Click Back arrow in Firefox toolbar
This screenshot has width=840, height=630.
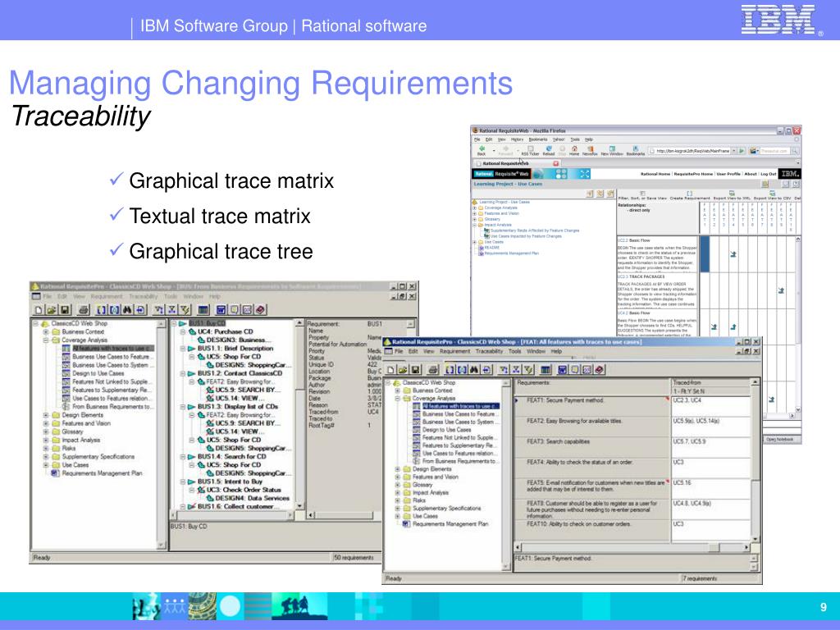pyautogui.click(x=481, y=150)
